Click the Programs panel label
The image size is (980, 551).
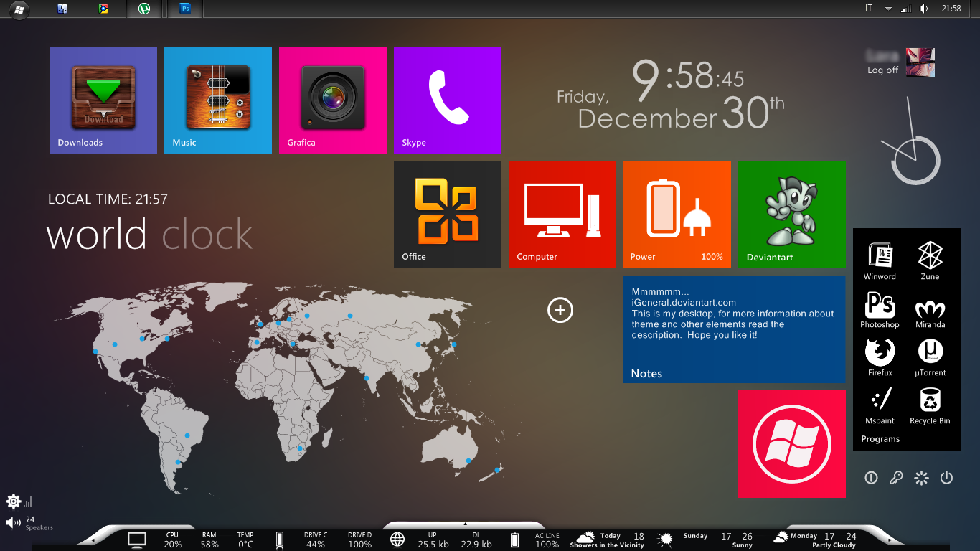(880, 439)
